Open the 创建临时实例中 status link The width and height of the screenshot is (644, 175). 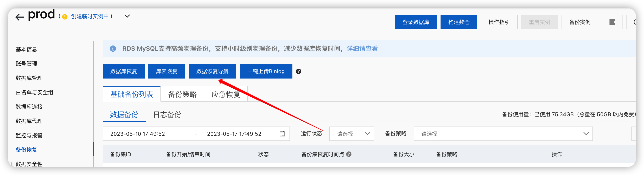tap(90, 16)
